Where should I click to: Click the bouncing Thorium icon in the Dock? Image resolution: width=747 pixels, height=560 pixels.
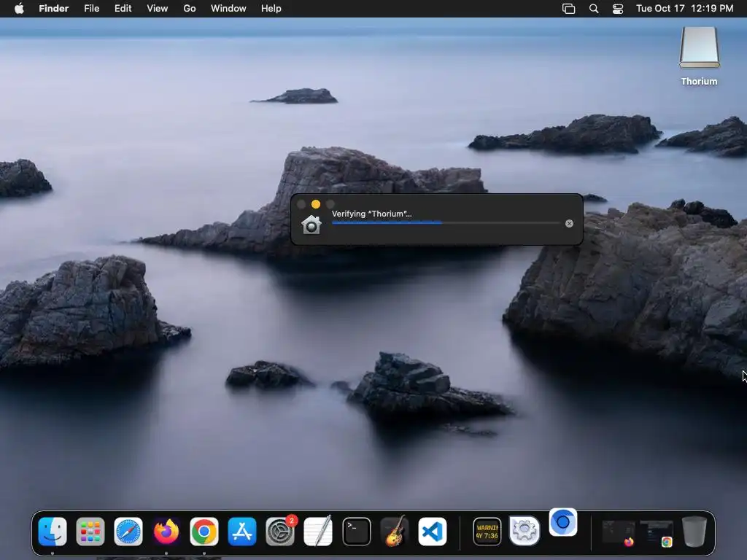click(x=563, y=522)
